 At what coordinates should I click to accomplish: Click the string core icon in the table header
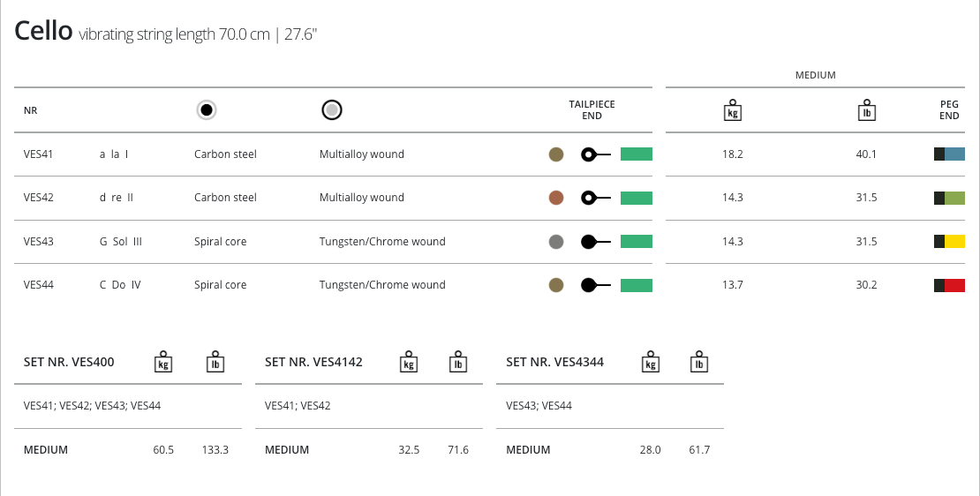tap(207, 110)
